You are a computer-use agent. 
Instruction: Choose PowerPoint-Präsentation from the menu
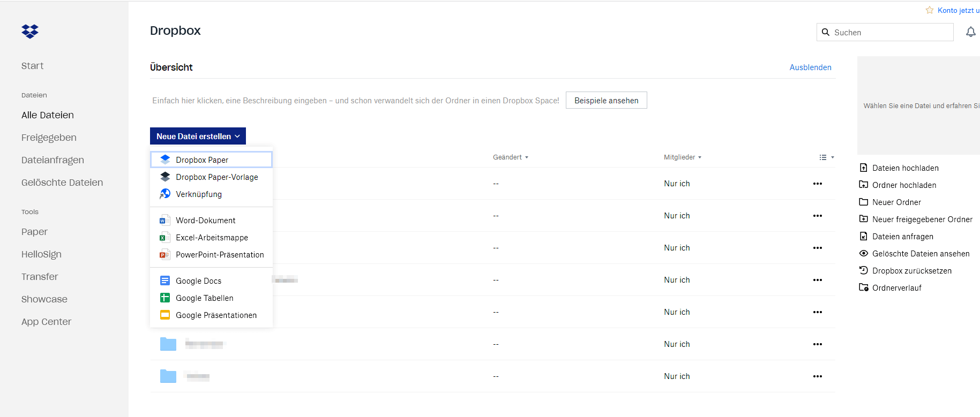coord(212,254)
